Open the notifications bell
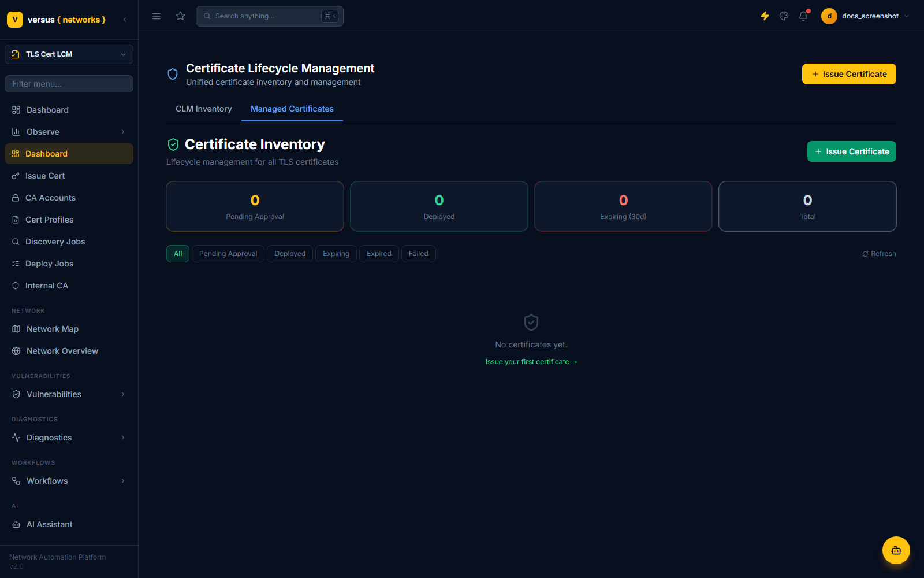The height and width of the screenshot is (578, 924). pos(803,16)
